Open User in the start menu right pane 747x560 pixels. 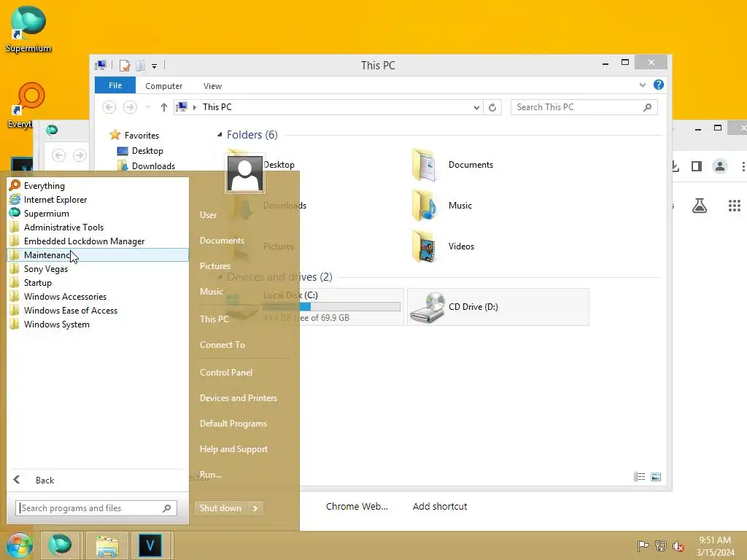pos(208,215)
